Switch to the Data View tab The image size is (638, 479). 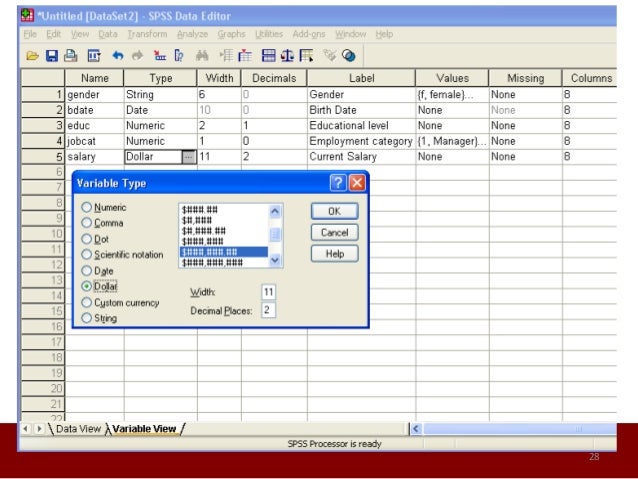point(77,429)
